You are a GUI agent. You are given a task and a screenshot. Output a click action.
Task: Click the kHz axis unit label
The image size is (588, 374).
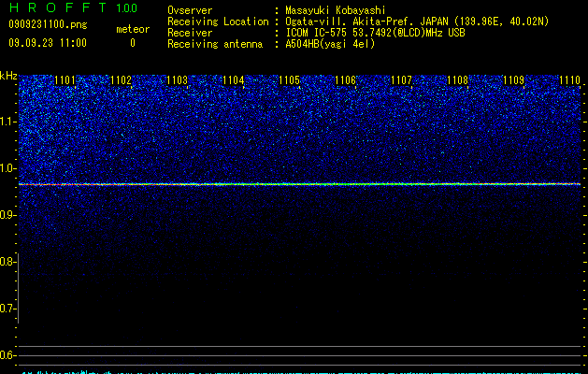(x=8, y=76)
